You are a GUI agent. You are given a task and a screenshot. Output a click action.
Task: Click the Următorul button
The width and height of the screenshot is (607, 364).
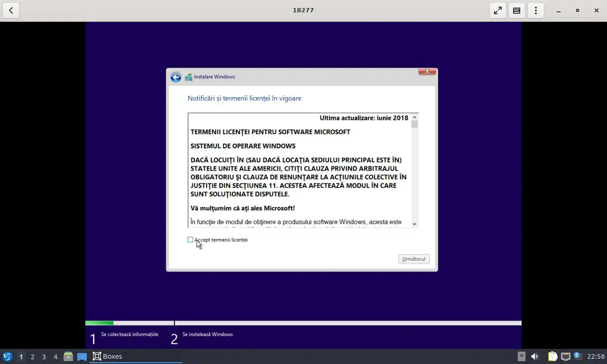pos(414,259)
